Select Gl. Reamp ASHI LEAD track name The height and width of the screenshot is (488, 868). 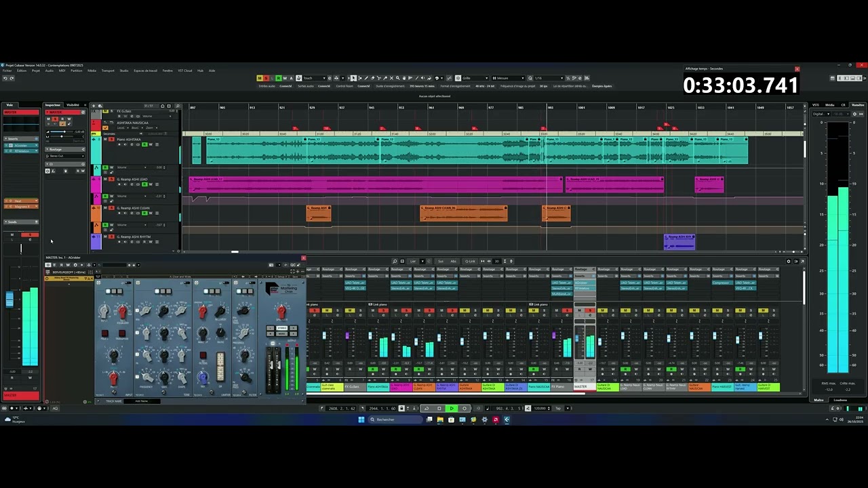(133, 180)
